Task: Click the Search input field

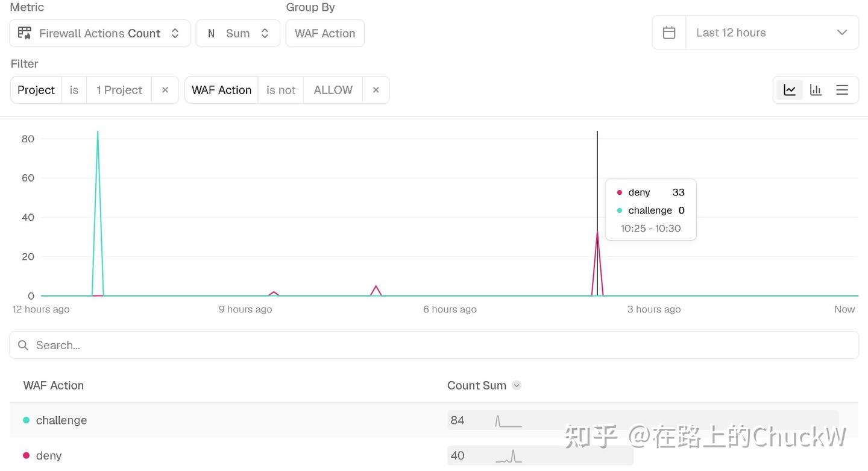Action: coord(434,345)
